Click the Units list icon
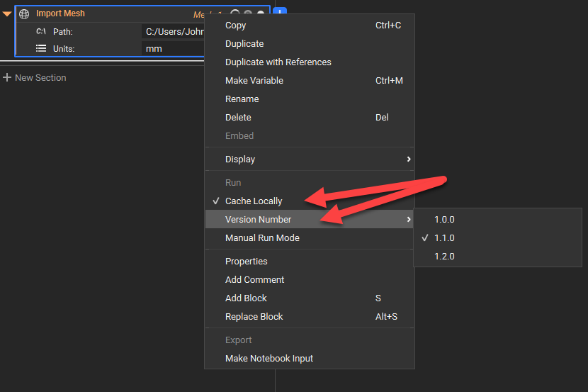This screenshot has height=392, width=588. [x=41, y=49]
